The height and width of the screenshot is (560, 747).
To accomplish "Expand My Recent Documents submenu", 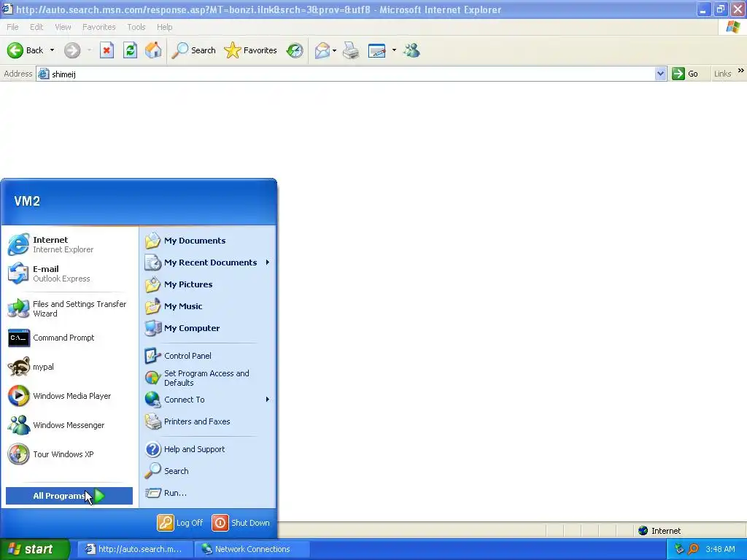I will tap(208, 262).
